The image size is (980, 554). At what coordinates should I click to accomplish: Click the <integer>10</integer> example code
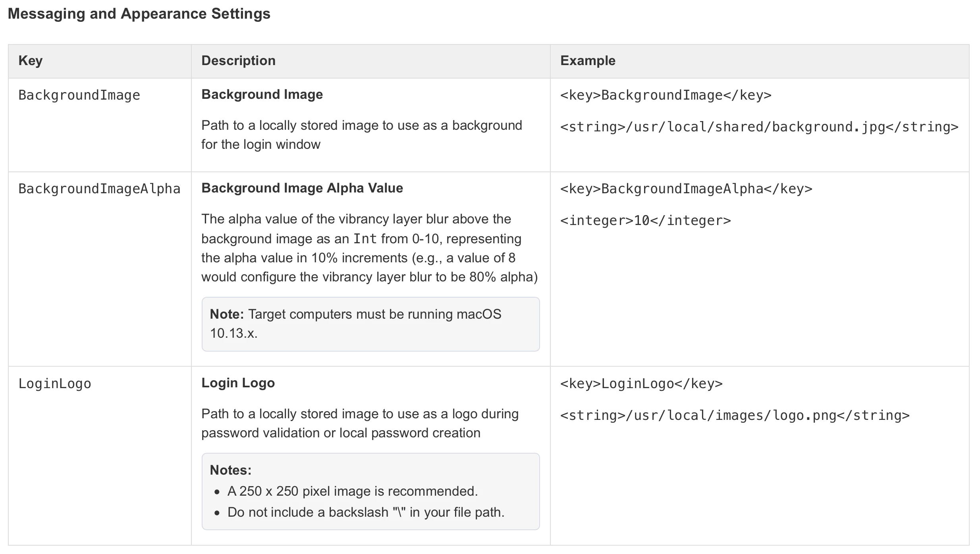click(645, 221)
